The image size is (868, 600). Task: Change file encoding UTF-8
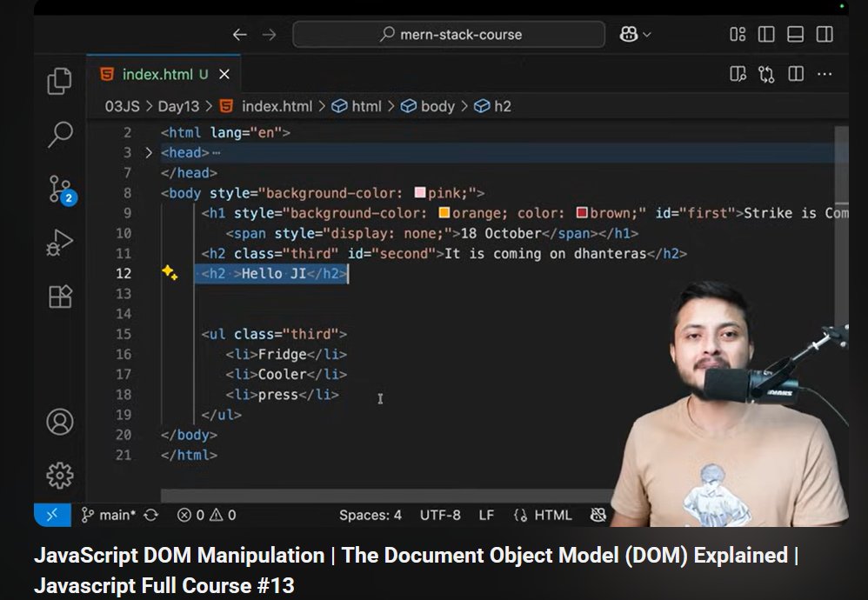tap(440, 516)
